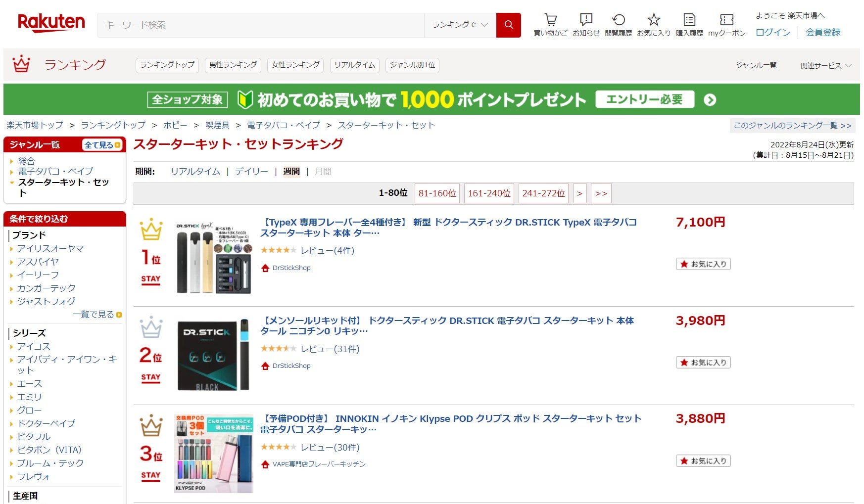Select the ジャンル別1位 tab
864x504 pixels.
(413, 65)
